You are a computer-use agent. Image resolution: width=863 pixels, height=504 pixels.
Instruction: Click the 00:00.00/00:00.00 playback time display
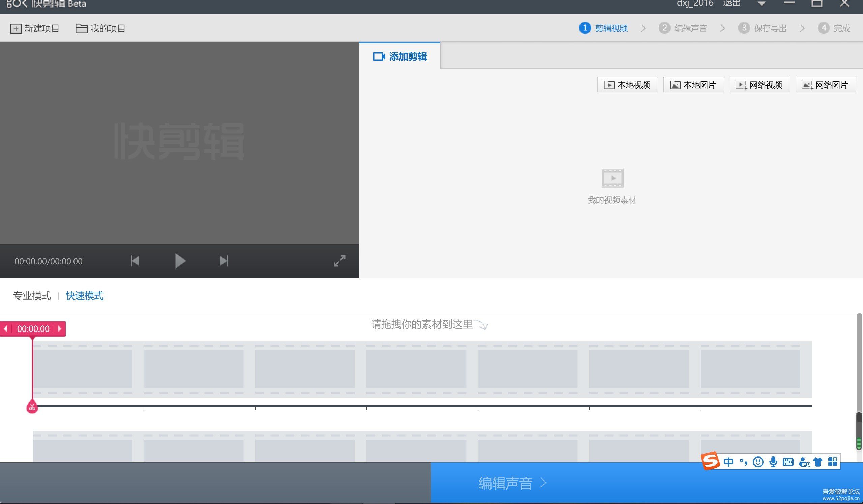pos(48,261)
